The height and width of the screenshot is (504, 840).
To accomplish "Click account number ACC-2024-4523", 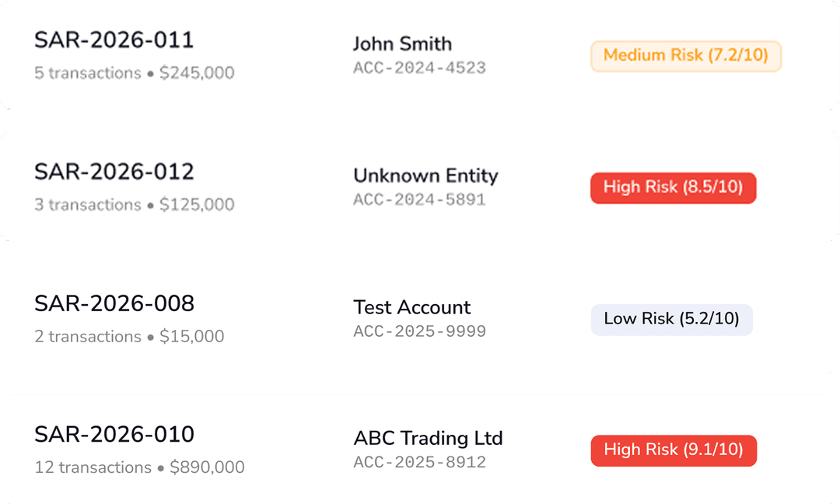I will click(420, 68).
